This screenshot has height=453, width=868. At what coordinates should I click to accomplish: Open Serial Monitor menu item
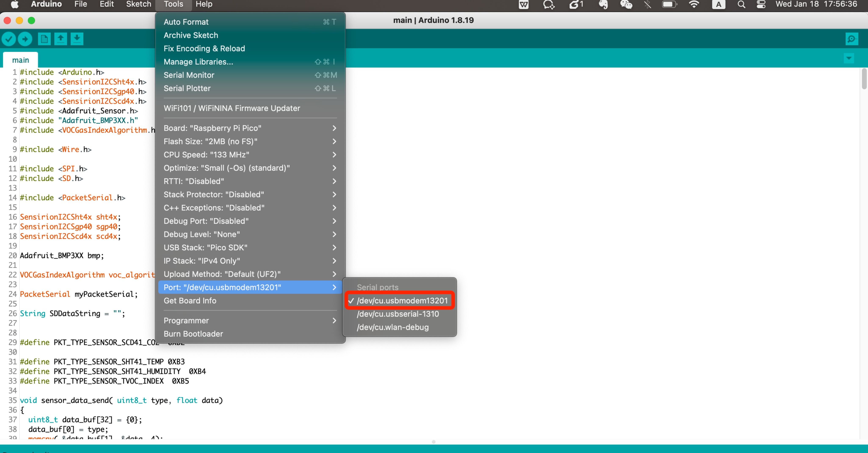point(250,75)
